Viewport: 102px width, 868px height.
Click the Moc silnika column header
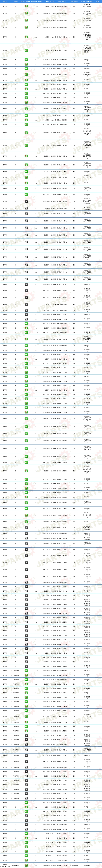click(62, 1)
